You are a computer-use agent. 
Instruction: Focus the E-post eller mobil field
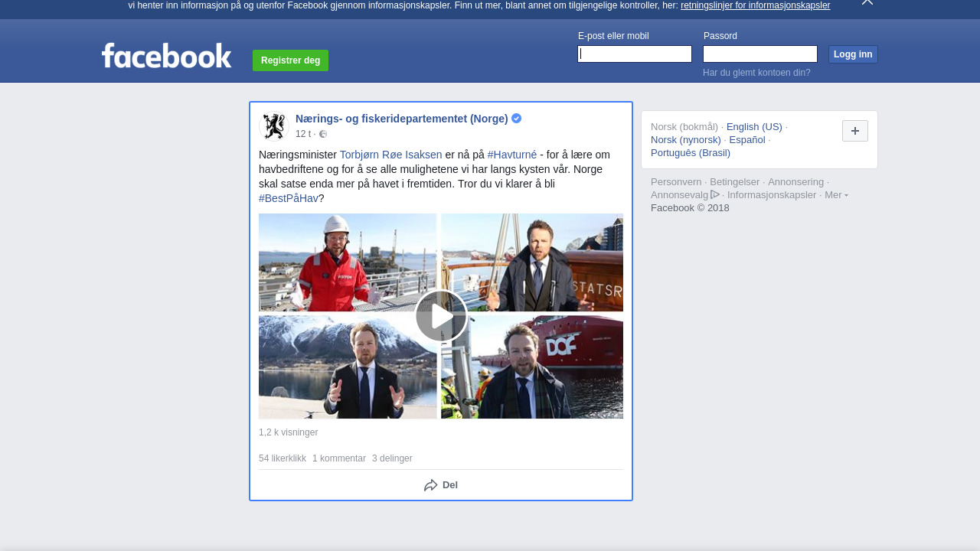tap(635, 54)
